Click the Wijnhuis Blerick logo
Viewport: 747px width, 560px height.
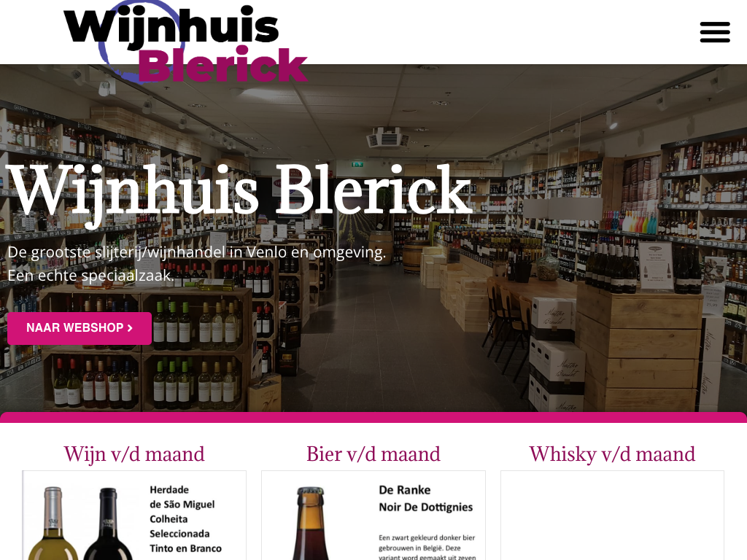pos(186,42)
